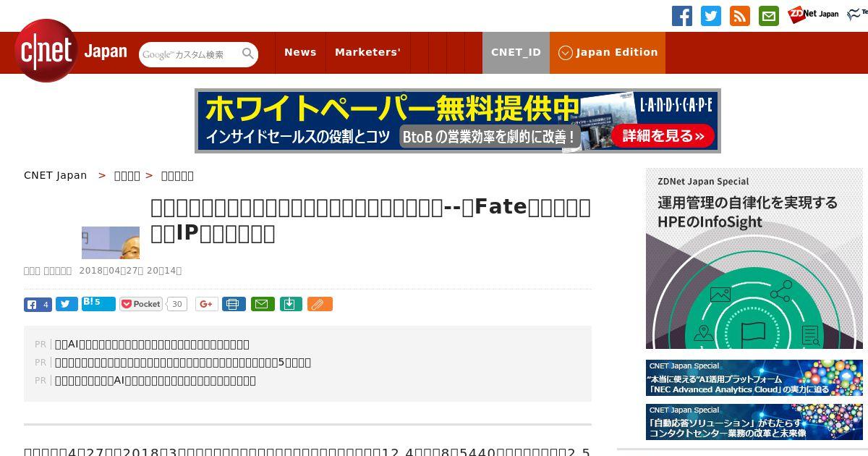Click the Facebook icon in the top bar
Image resolution: width=868 pixels, height=456 pixels.
tap(682, 16)
